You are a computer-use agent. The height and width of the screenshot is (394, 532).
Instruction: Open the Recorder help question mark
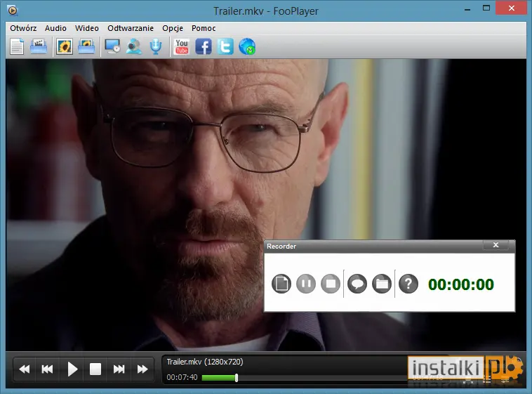(x=408, y=284)
